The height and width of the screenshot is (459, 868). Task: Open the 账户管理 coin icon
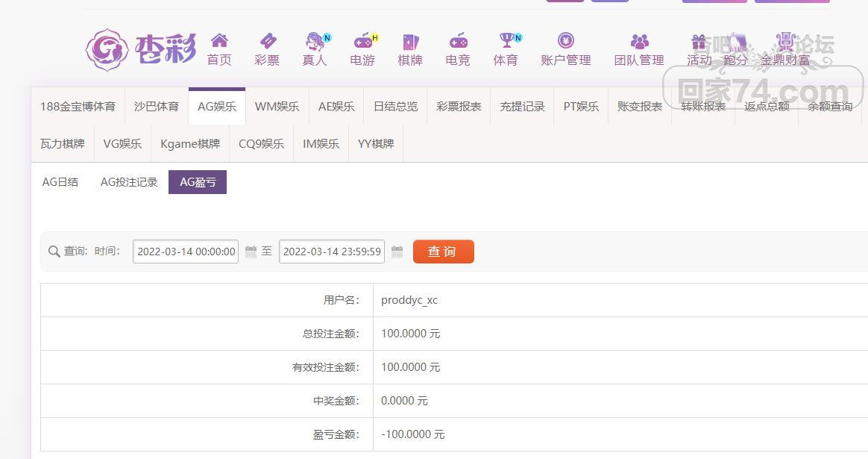(566, 40)
